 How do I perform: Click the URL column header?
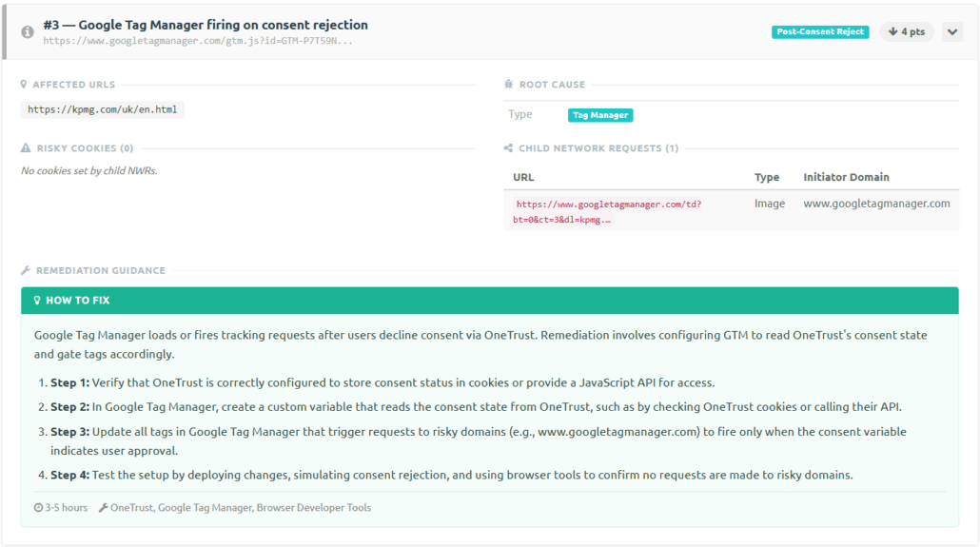point(523,177)
